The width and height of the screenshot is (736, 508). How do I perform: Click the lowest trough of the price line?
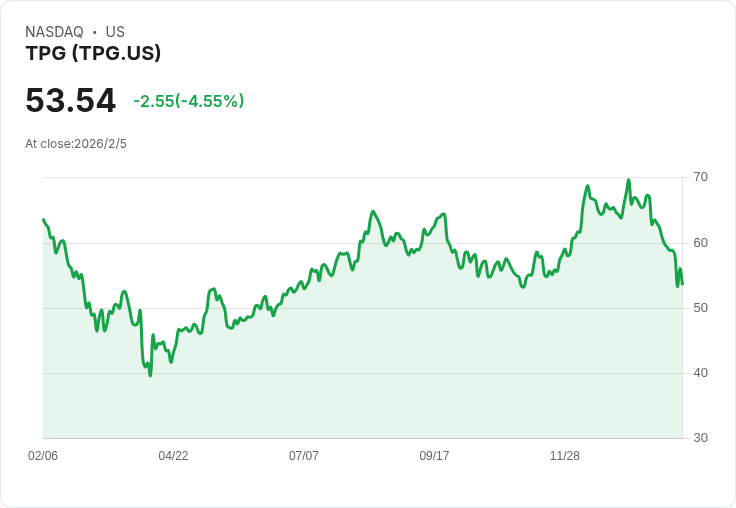point(150,375)
